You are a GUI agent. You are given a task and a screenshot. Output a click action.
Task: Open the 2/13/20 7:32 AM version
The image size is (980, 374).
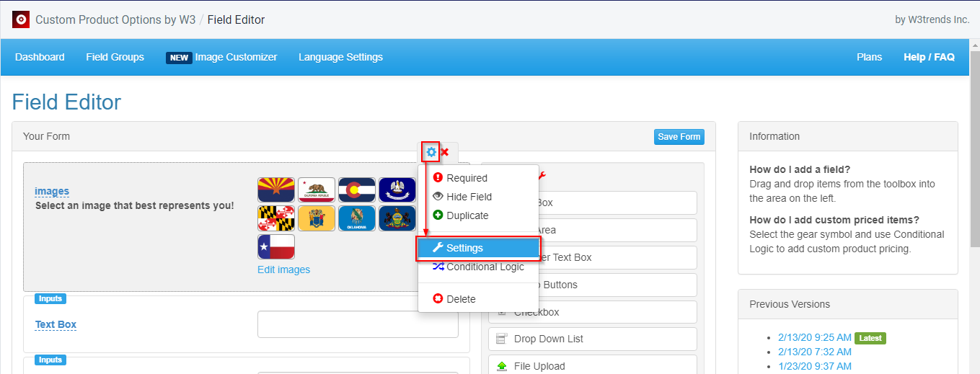coord(815,352)
